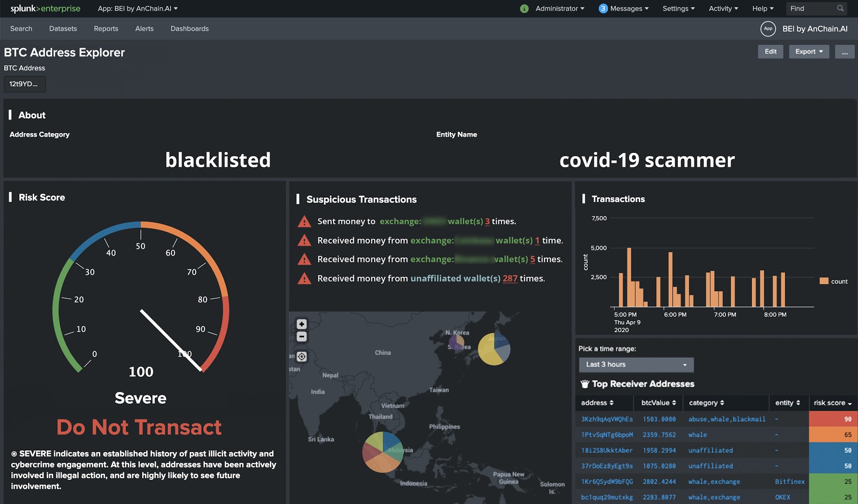Click the red risk score 90 cell

pyautogui.click(x=833, y=419)
